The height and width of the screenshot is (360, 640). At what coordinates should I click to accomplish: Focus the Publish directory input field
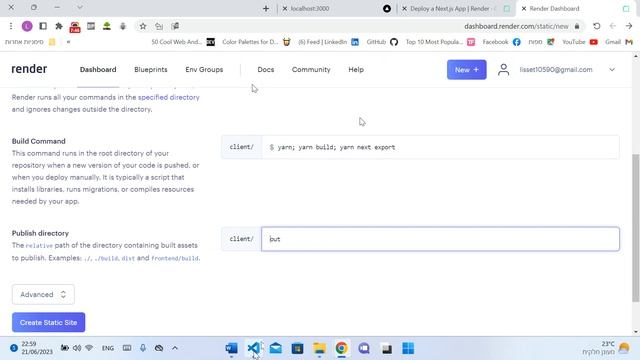[x=440, y=239]
